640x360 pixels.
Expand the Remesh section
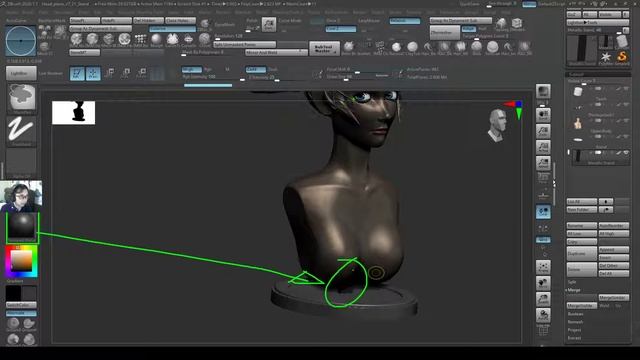click(575, 322)
